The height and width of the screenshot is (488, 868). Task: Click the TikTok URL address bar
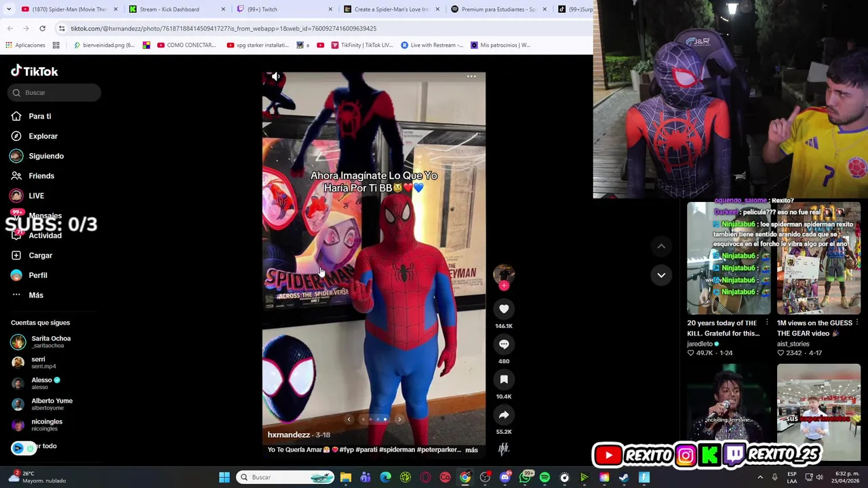coord(325,28)
